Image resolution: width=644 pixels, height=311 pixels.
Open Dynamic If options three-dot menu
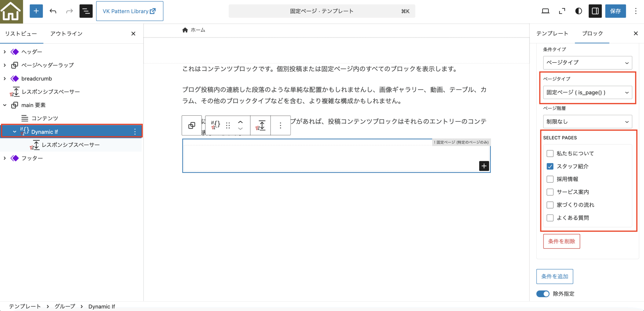coord(135,131)
